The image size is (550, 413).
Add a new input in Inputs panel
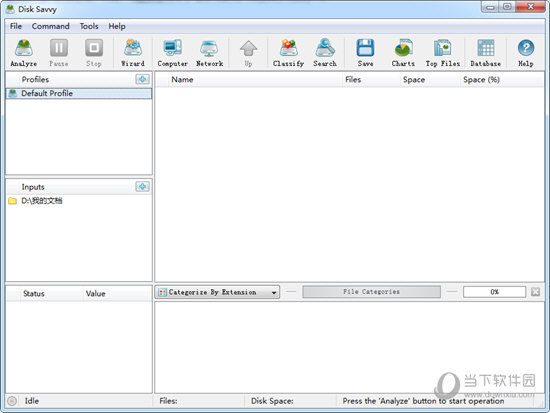pos(142,187)
